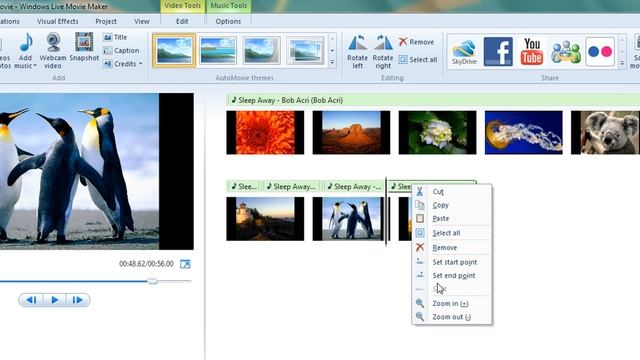The image size is (640, 360).
Task: Select the jellyfish clip
Action: (523, 133)
